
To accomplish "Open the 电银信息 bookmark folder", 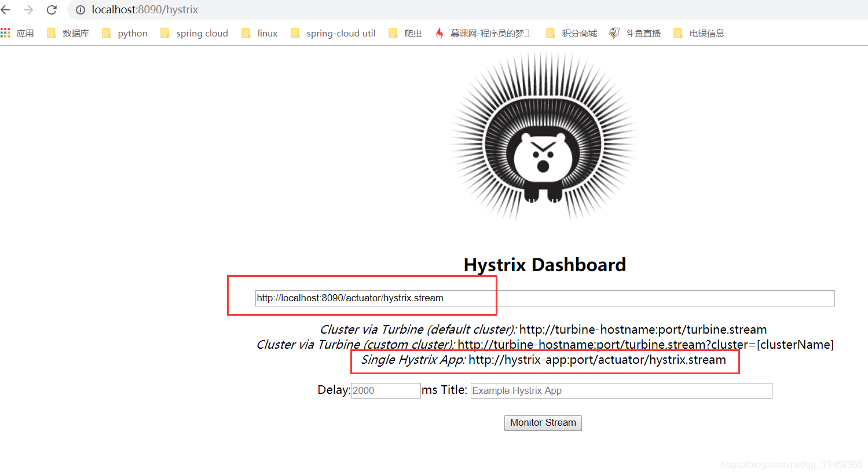I will click(698, 33).
